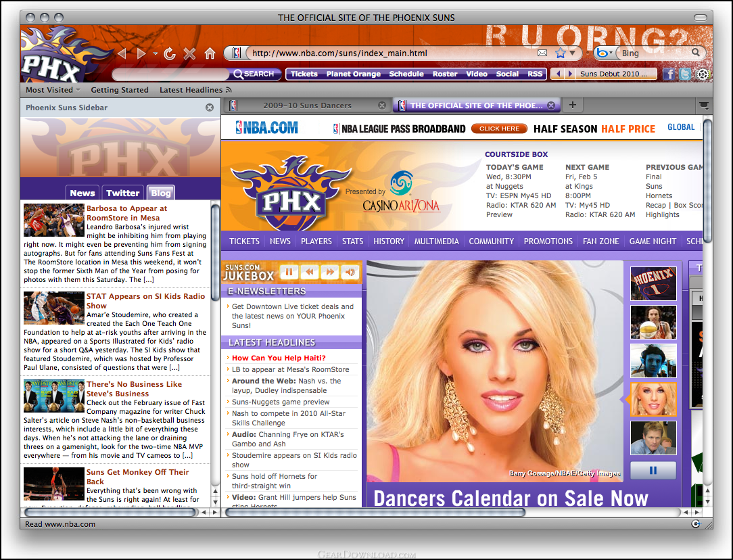The height and width of the screenshot is (560, 733).
Task: Expand the Most Visited bookmarks menu
Action: [53, 90]
